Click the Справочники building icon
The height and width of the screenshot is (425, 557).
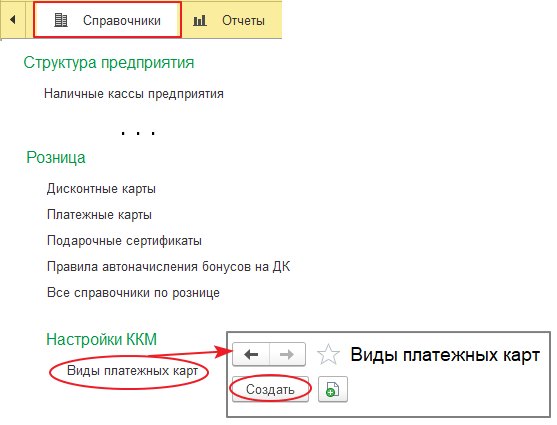[x=61, y=20]
